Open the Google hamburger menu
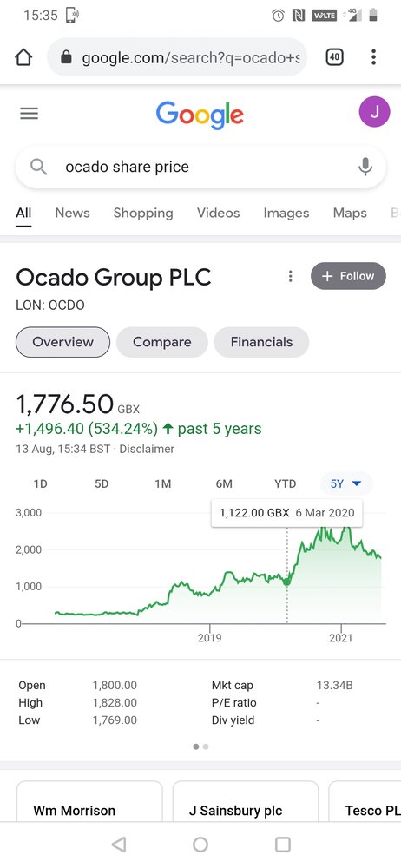The image size is (401, 868). tap(30, 114)
